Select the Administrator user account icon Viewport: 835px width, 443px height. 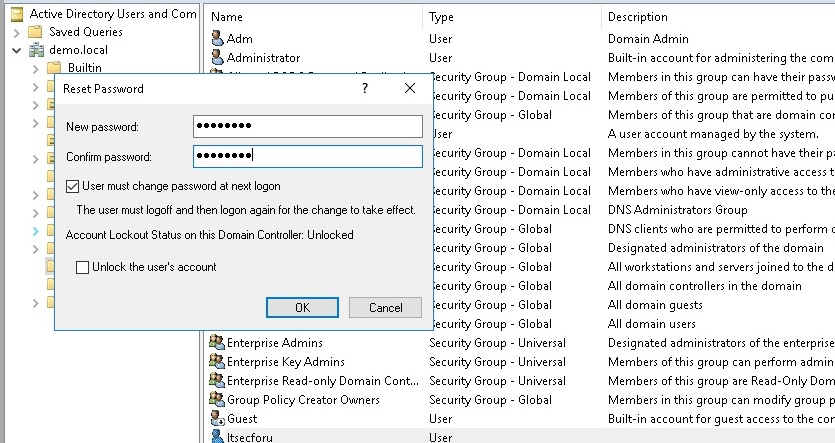point(217,58)
